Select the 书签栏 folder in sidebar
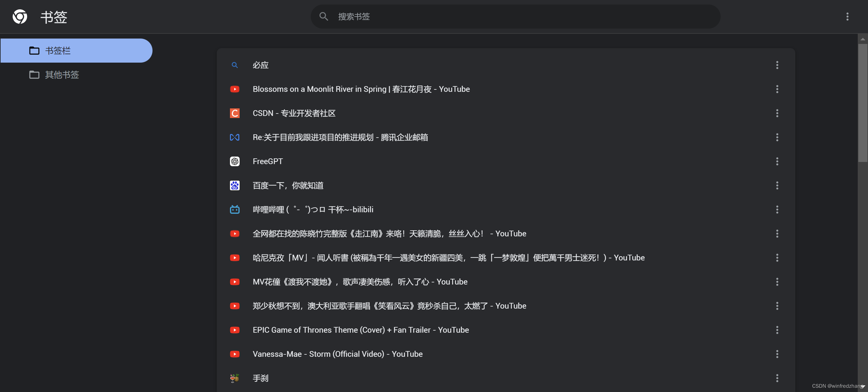The height and width of the screenshot is (392, 868). pyautogui.click(x=76, y=51)
